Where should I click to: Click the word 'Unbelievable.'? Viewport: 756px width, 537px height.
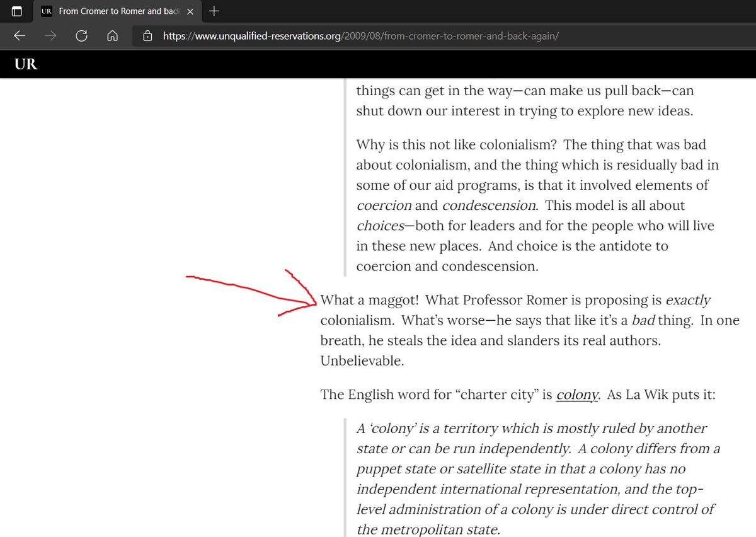pyautogui.click(x=362, y=361)
